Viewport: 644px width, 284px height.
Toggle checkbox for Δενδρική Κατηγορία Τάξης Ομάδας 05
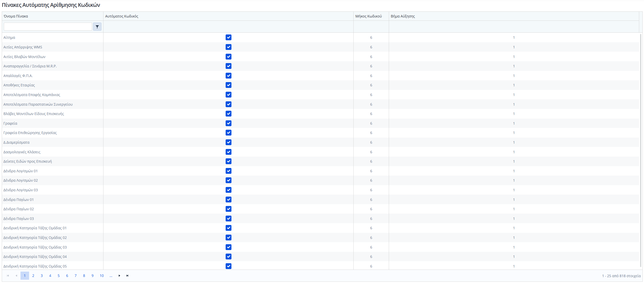228,266
